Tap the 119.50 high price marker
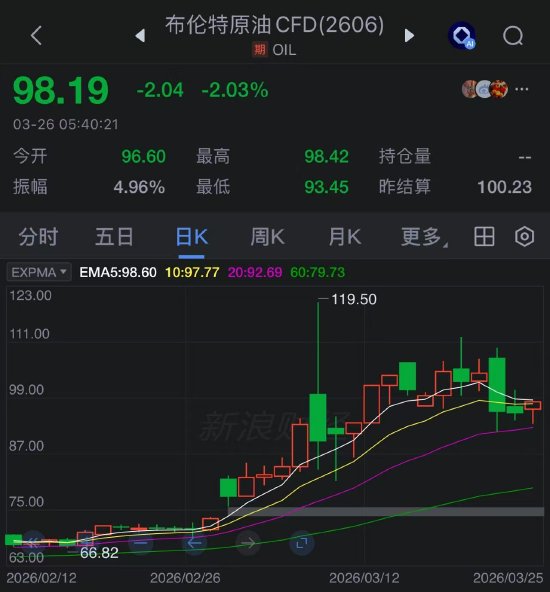The width and height of the screenshot is (550, 592). [x=354, y=299]
